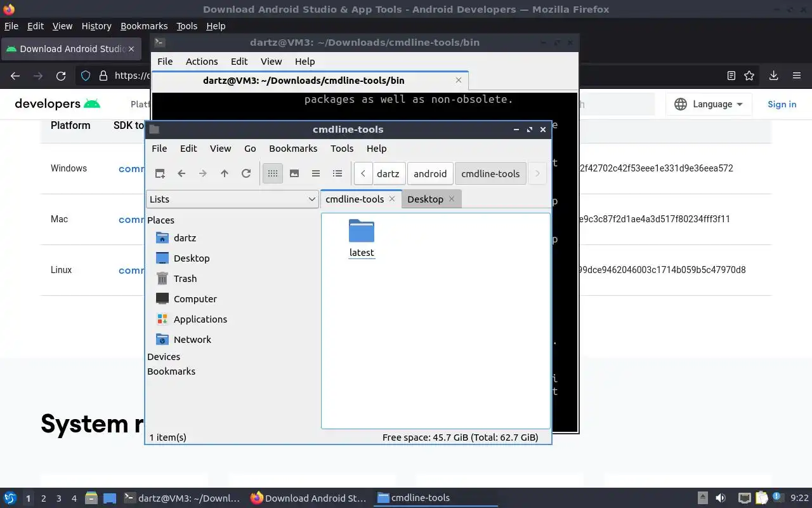Open the Lists side pane dropdown
812x508 pixels.
(x=232, y=199)
